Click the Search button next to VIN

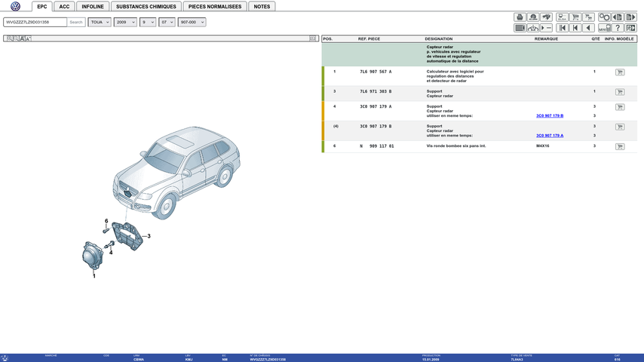(76, 22)
